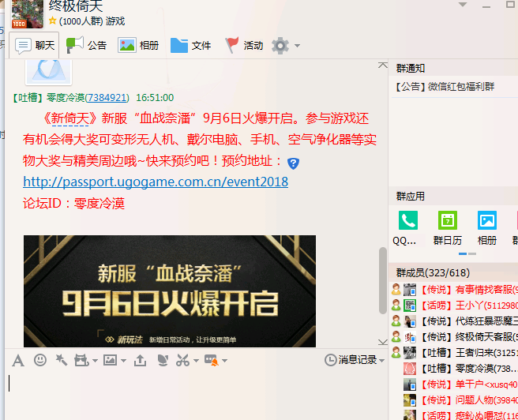Open title bar dropdown menu arrow
This screenshot has height=420, width=518.
pos(463,5)
